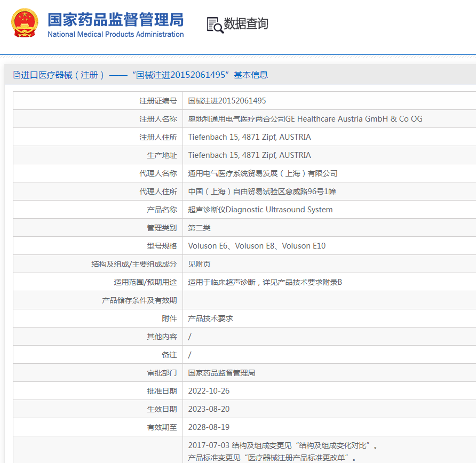
Task: Click the 备注 label
Action: click(169, 355)
